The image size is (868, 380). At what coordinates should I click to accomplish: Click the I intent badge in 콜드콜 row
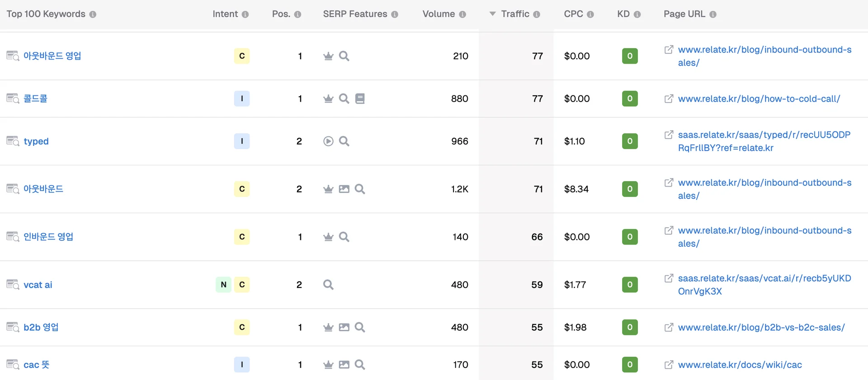pos(242,99)
